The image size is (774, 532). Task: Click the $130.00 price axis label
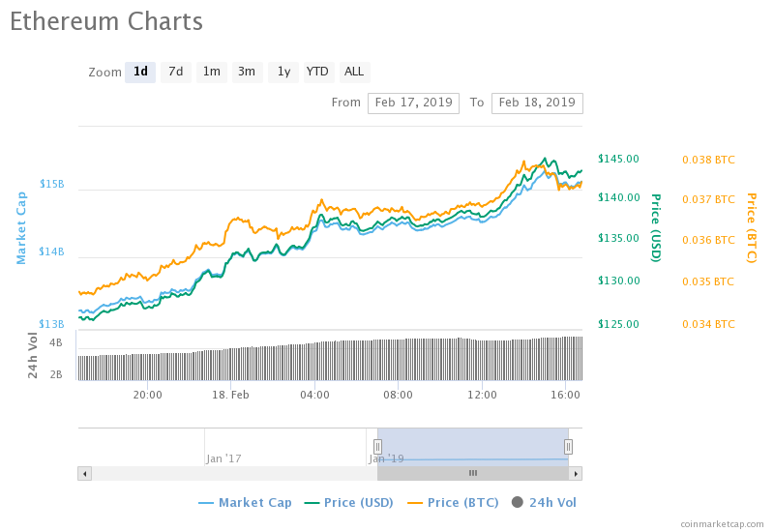click(618, 281)
